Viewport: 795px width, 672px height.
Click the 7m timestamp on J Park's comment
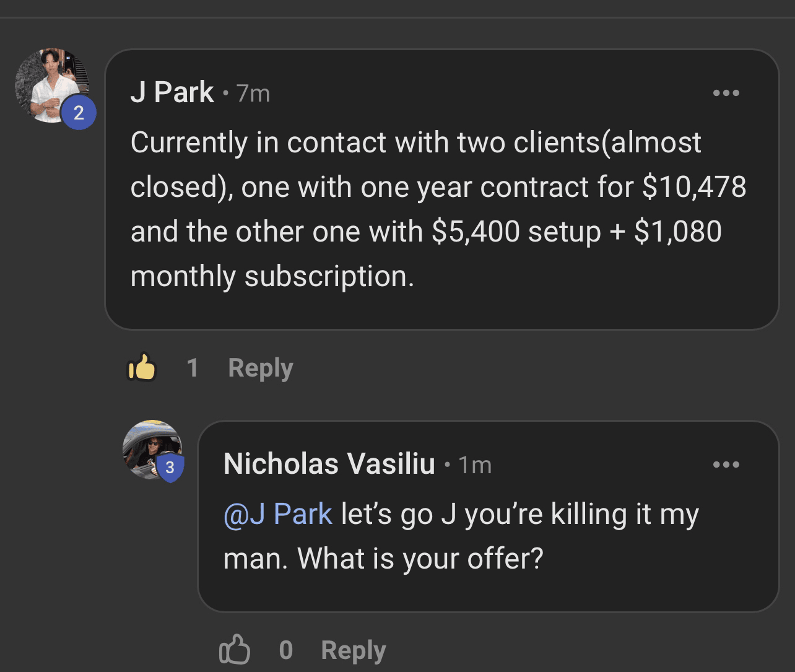(x=253, y=94)
